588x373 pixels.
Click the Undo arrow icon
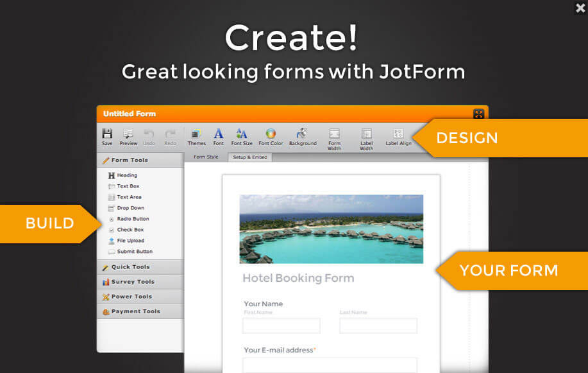point(149,137)
